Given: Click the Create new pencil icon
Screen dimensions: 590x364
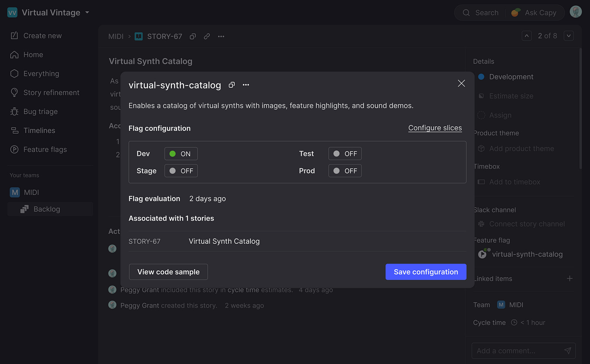Looking at the screenshot, I should tap(14, 36).
